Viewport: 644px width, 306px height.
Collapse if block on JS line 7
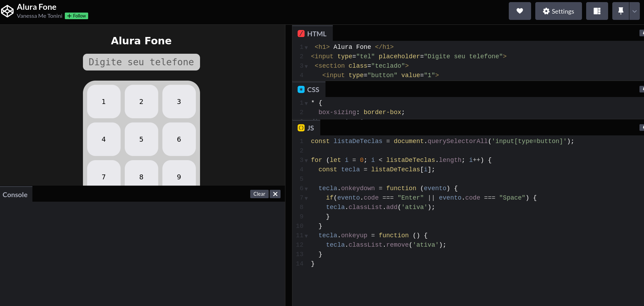point(306,198)
